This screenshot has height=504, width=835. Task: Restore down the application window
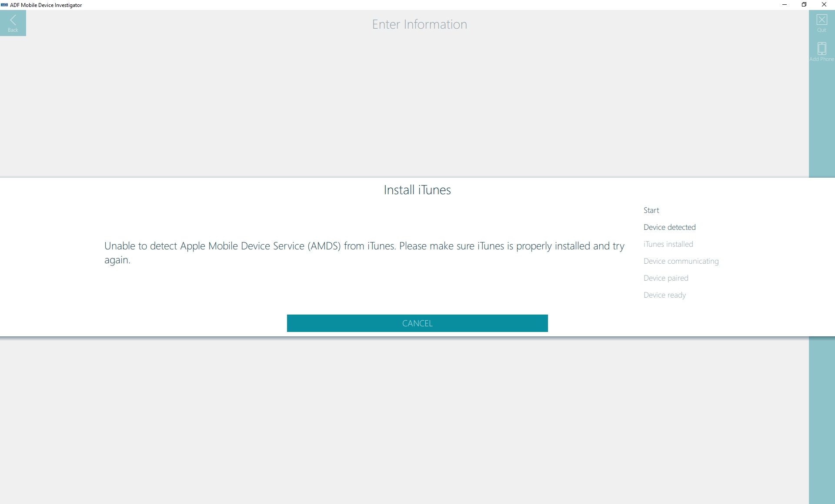pos(804,5)
